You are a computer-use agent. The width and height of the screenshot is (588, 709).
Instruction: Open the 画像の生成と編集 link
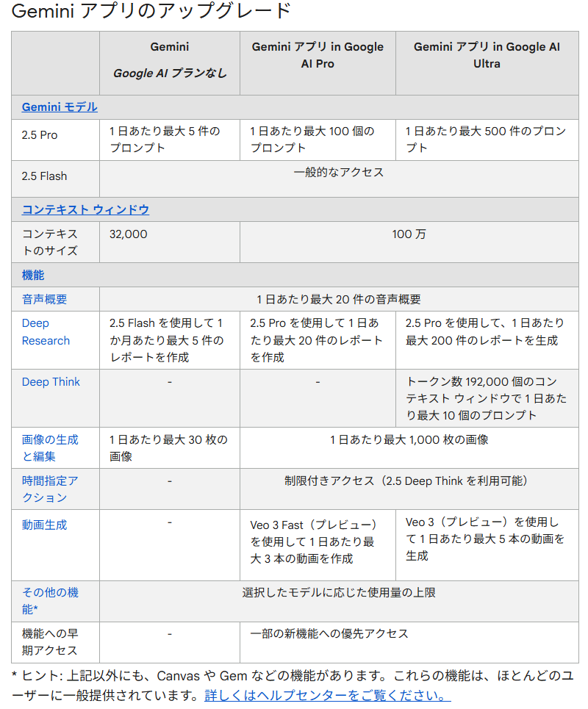[x=50, y=448]
